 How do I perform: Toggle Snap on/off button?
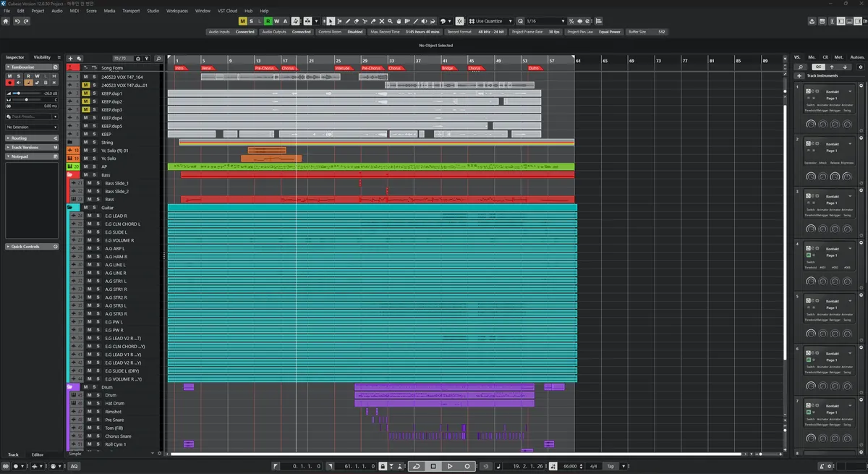click(460, 21)
